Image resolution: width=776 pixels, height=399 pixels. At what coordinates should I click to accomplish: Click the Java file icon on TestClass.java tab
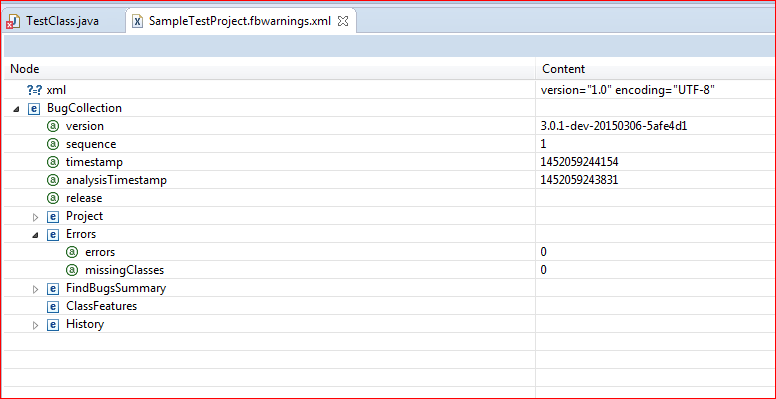[x=12, y=22]
